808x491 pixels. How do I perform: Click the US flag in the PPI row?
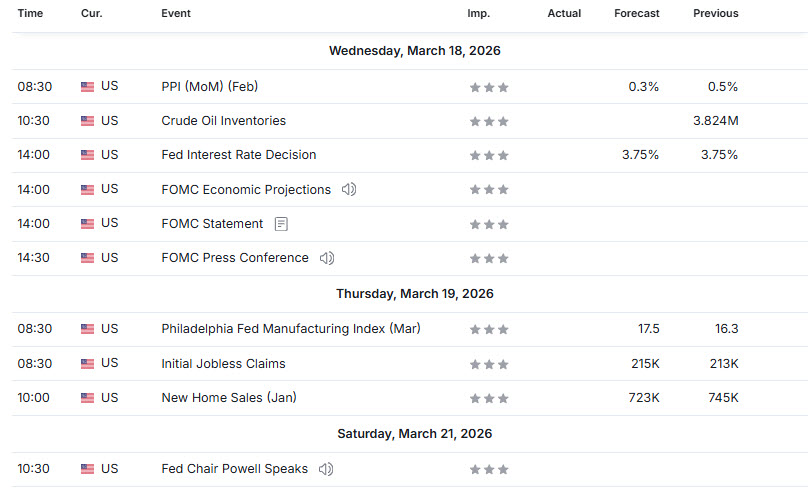point(88,87)
